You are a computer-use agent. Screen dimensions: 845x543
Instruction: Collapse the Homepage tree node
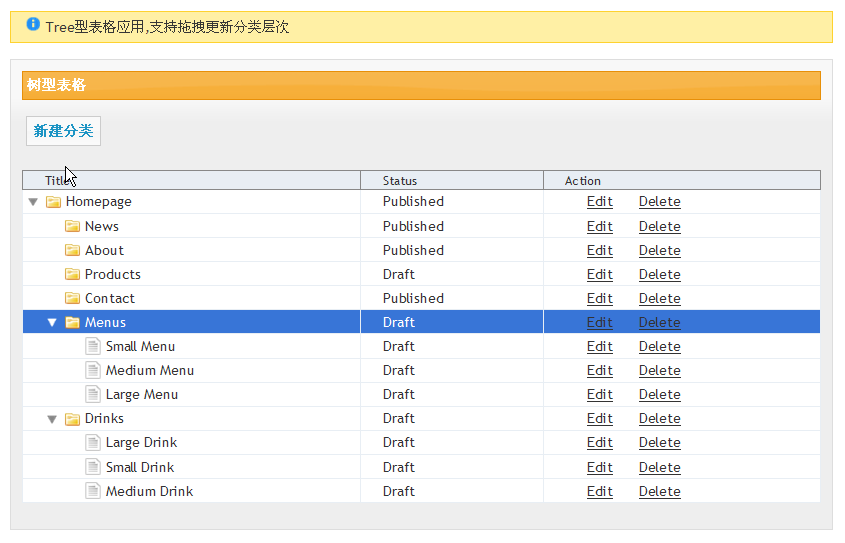[x=33, y=202]
